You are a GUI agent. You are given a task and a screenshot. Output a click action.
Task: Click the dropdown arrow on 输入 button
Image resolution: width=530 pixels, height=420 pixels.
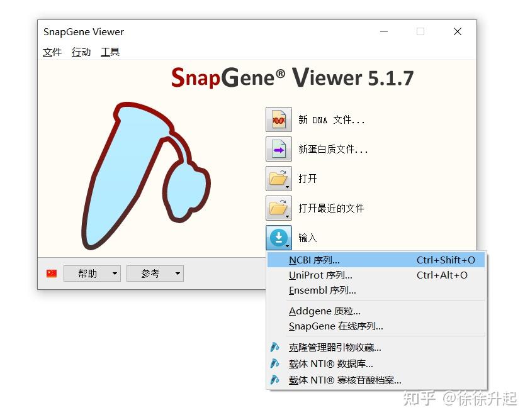[286, 245]
